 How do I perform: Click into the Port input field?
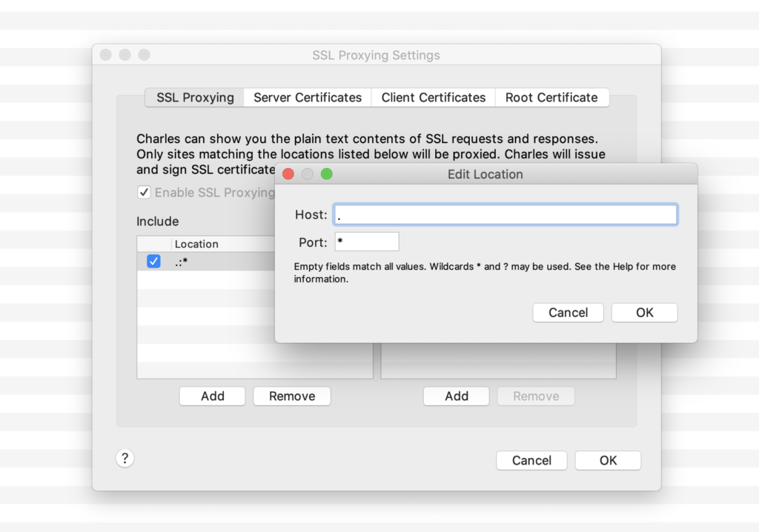[366, 242]
